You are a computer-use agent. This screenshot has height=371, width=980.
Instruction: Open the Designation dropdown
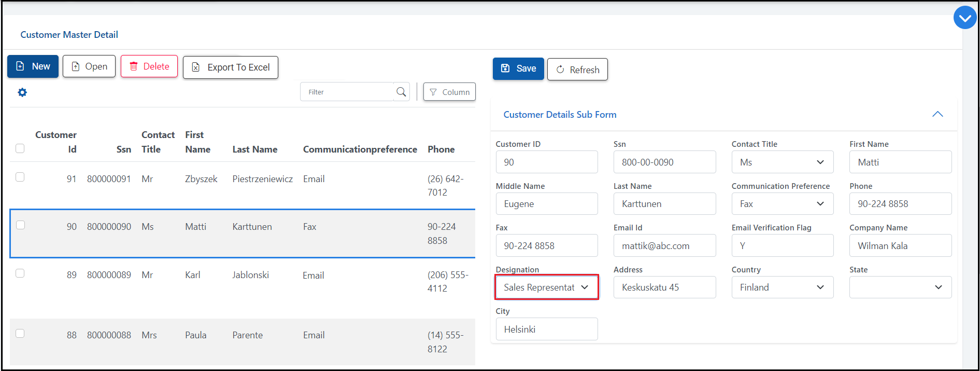coord(547,287)
